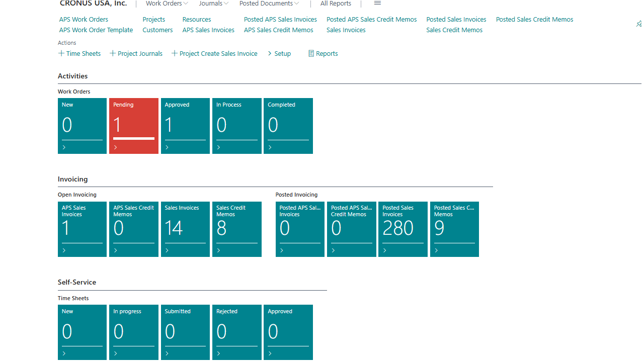Open the Sales Invoices tile showing 14
The width and height of the screenshot is (644, 362).
tap(185, 229)
